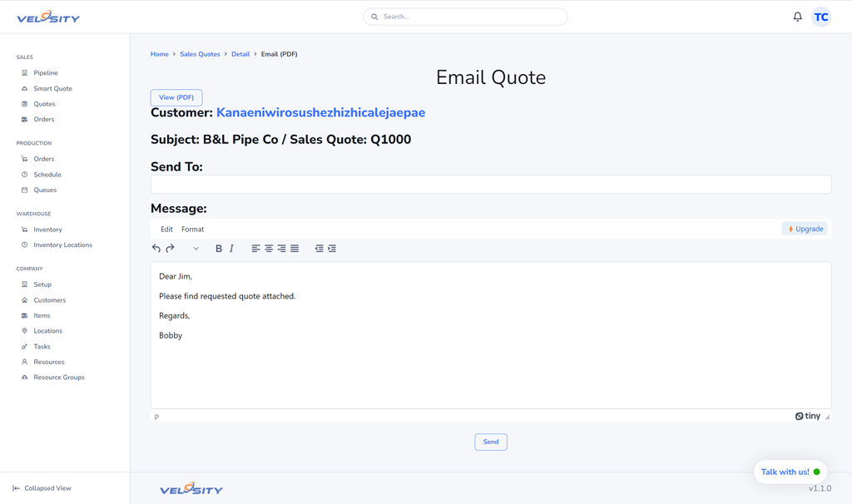Toggle italic formatting in message editor
Screen dimensions: 852x504
pyautogui.click(x=231, y=249)
